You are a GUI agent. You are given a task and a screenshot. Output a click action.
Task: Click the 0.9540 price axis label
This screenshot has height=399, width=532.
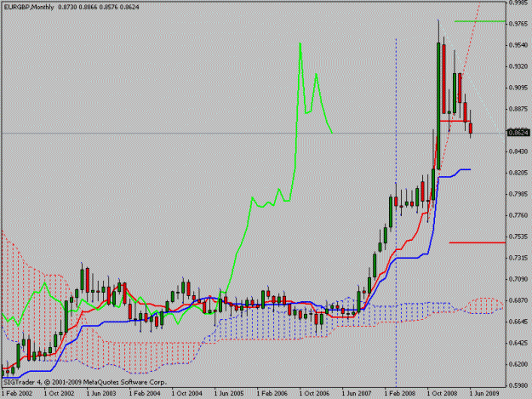point(518,45)
